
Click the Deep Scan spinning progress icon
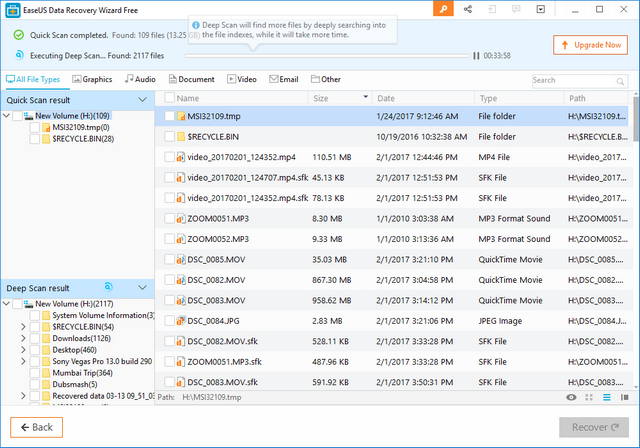click(x=108, y=287)
